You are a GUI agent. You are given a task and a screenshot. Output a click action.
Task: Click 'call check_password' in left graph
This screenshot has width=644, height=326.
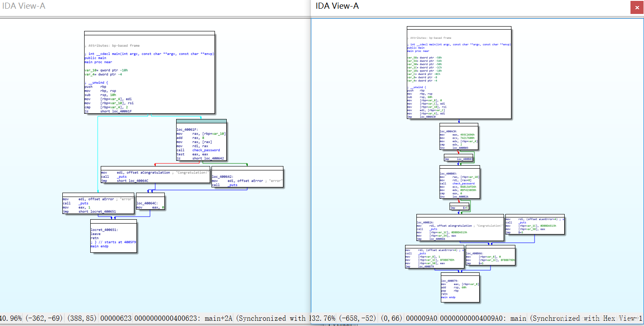[198, 150]
